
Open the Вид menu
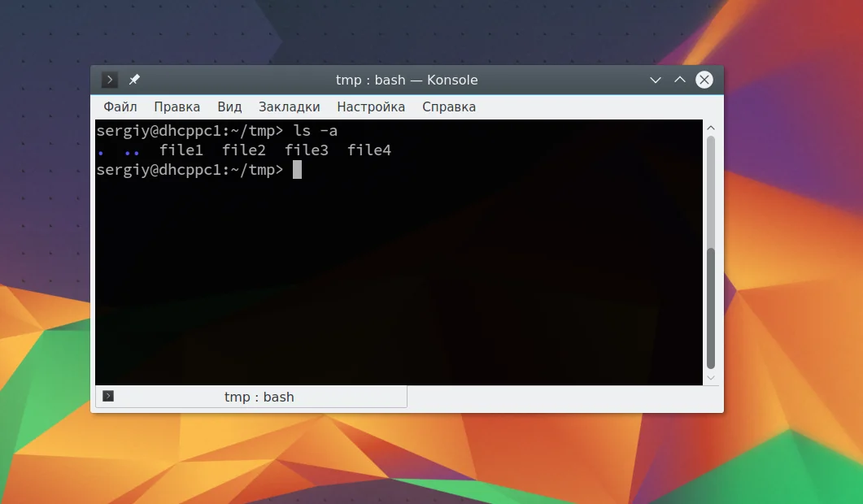pos(229,106)
